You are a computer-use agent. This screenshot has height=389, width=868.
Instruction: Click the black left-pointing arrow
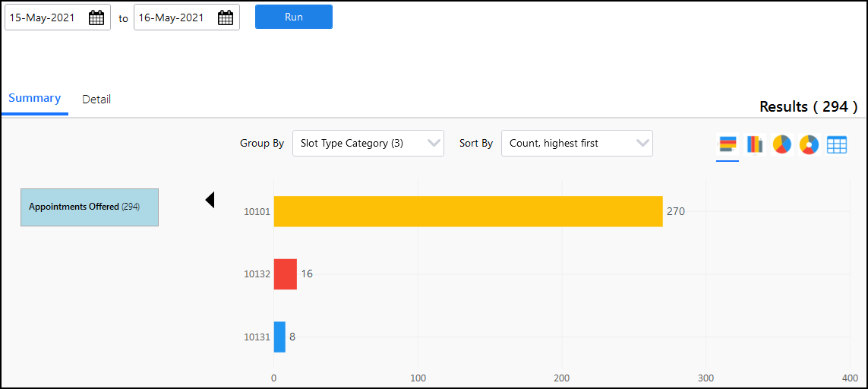click(x=210, y=200)
